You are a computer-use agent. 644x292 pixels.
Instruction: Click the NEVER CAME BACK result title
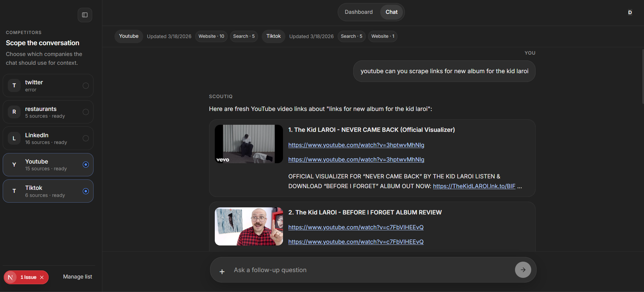pos(371,130)
